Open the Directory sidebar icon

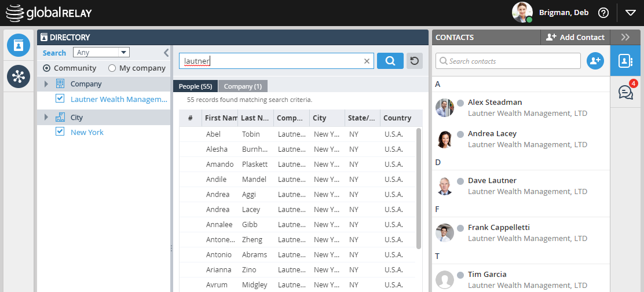click(19, 46)
